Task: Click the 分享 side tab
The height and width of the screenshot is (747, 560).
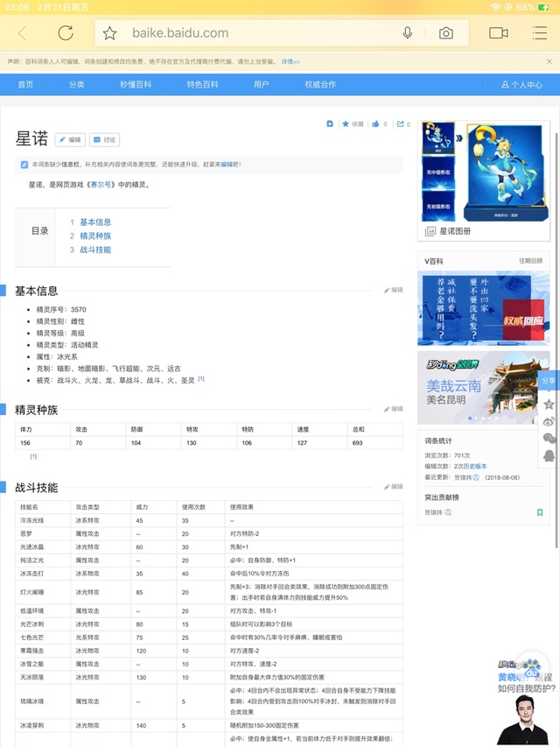Action: [549, 381]
